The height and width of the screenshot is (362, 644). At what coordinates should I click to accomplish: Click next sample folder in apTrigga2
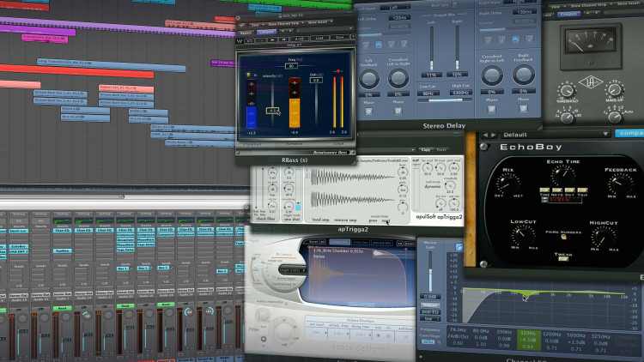click(386, 220)
